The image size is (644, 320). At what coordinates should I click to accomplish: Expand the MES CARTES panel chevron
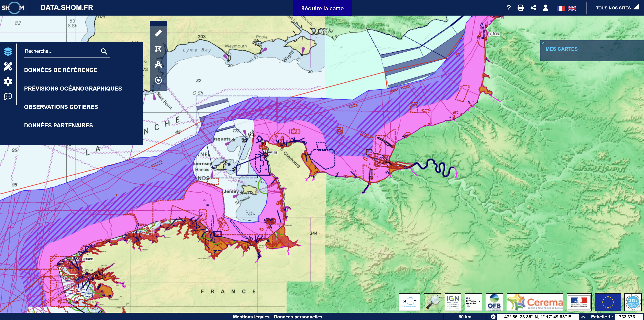point(543,44)
